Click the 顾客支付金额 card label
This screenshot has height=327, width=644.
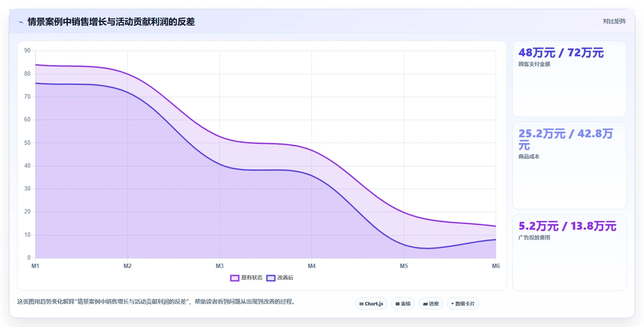534,64
